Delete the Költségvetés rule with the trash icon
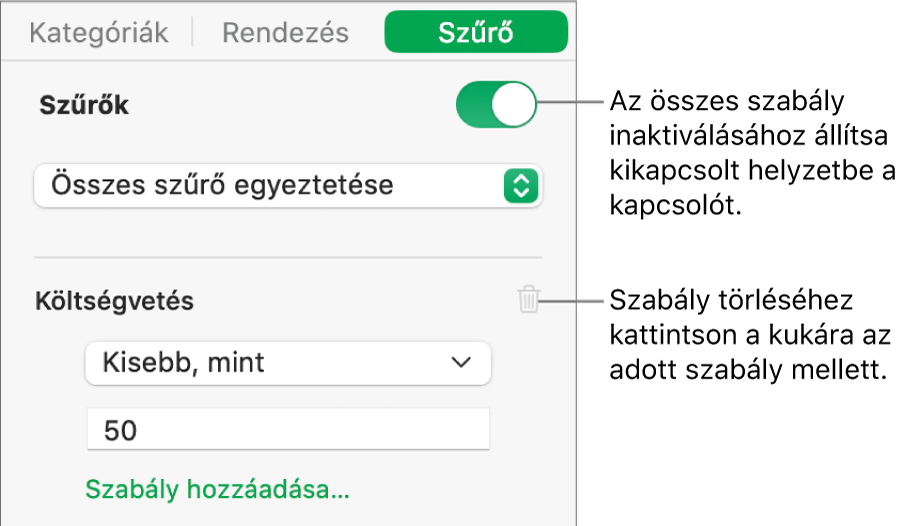The width and height of the screenshot is (913, 526). point(530,299)
